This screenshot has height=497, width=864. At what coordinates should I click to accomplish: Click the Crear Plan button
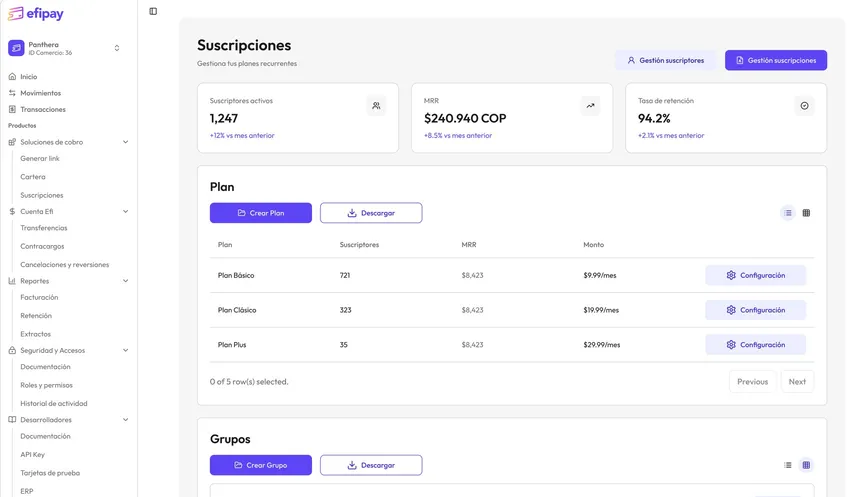click(261, 213)
